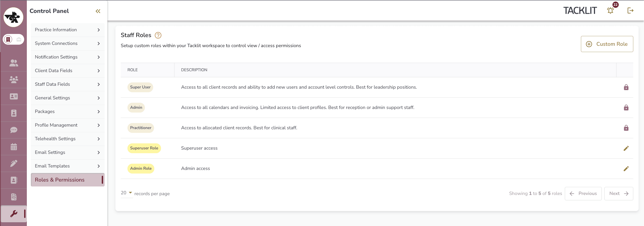Edit the Admin Role with pencil icon
Screen dimensions: 644x226
(x=626, y=169)
